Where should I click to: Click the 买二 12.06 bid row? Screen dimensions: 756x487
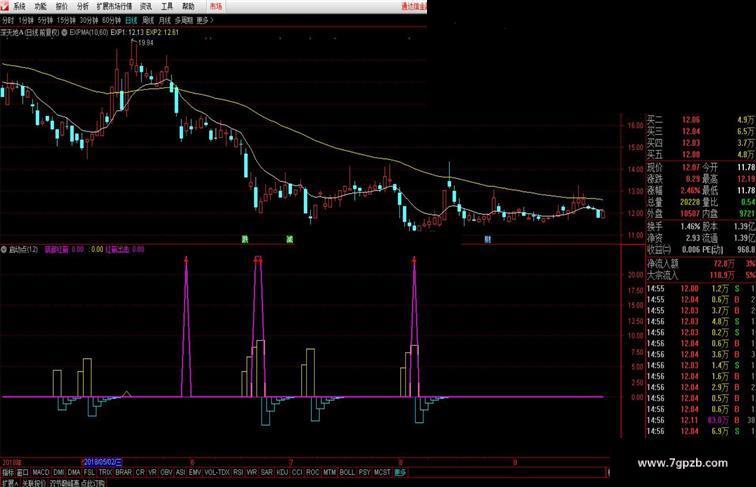coord(701,120)
